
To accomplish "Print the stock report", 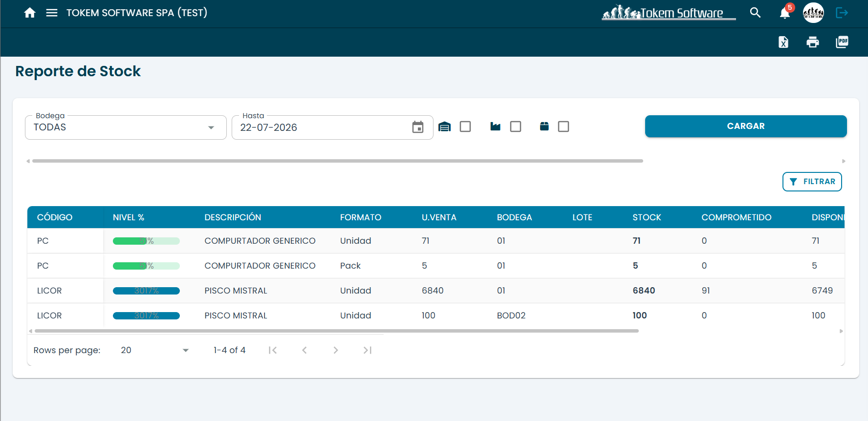I will click(x=812, y=42).
